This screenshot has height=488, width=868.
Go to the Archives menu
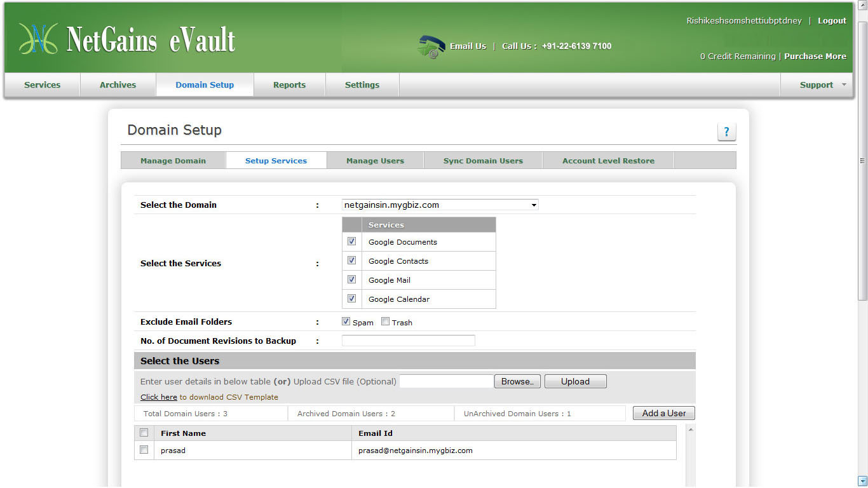click(118, 85)
